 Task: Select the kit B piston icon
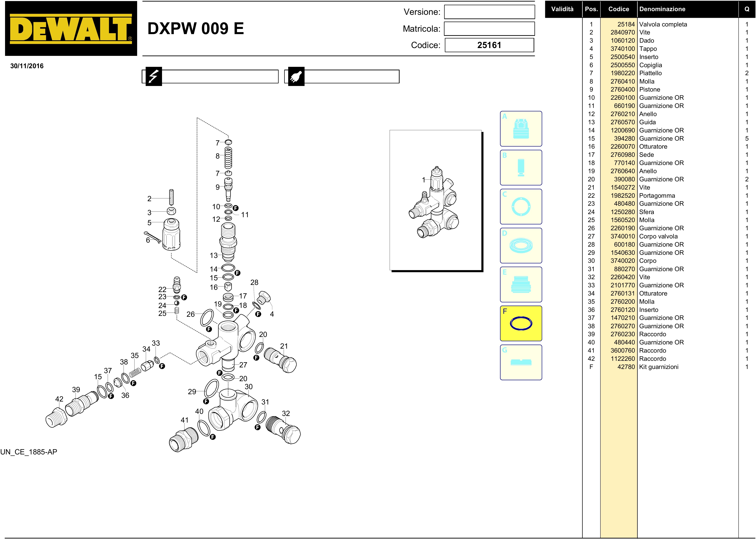click(x=521, y=168)
